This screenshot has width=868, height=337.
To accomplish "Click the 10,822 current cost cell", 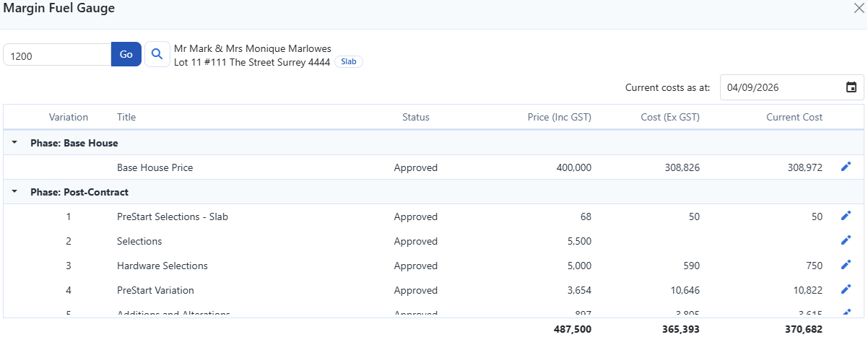I will [x=809, y=290].
